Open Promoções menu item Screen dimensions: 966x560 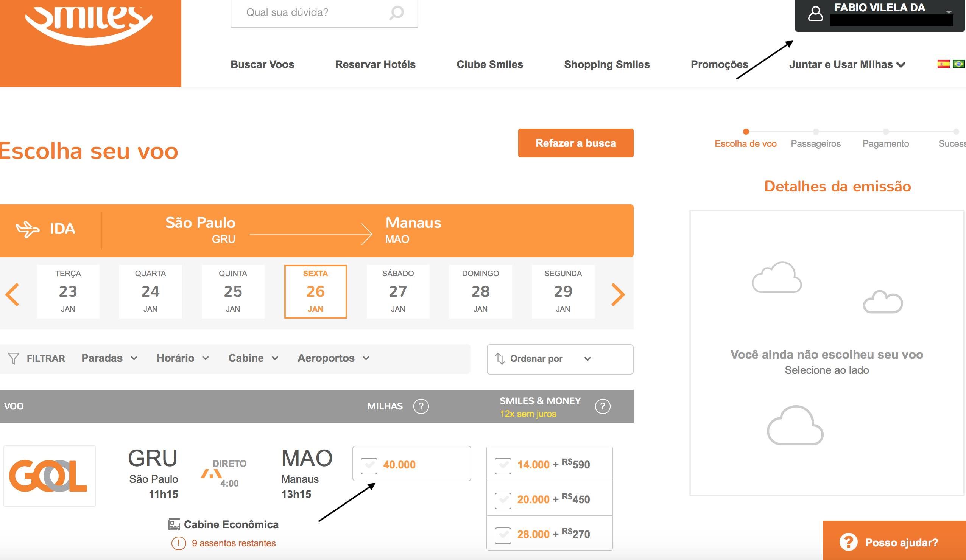(x=719, y=64)
